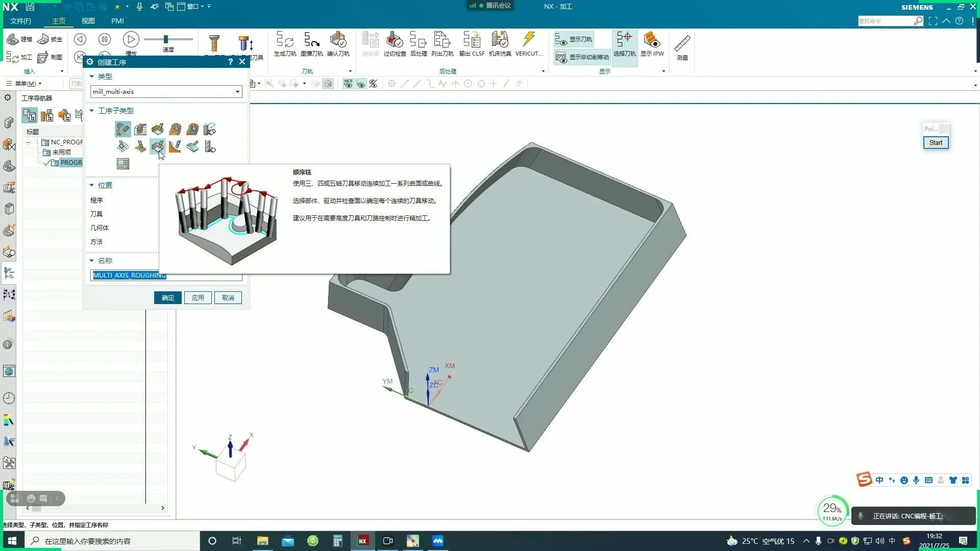Toggle 显示非切削移动 display option
This screenshot has height=551, width=980.
582,57
